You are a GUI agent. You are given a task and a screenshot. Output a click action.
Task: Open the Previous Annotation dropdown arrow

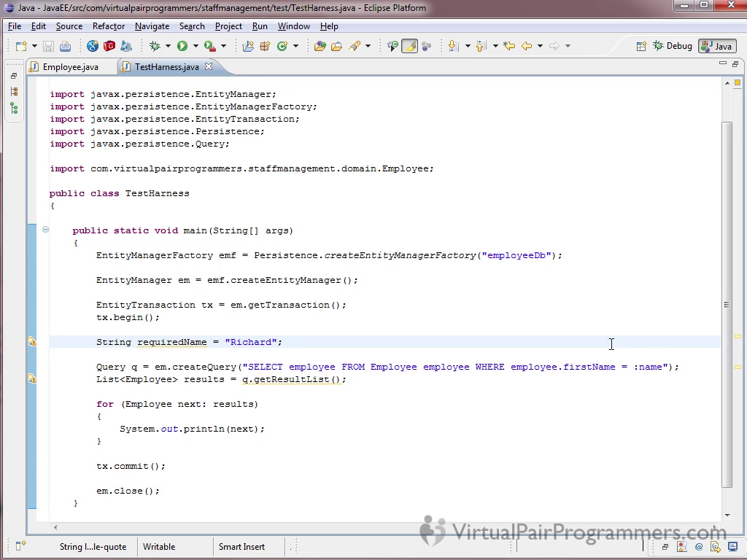point(495,46)
